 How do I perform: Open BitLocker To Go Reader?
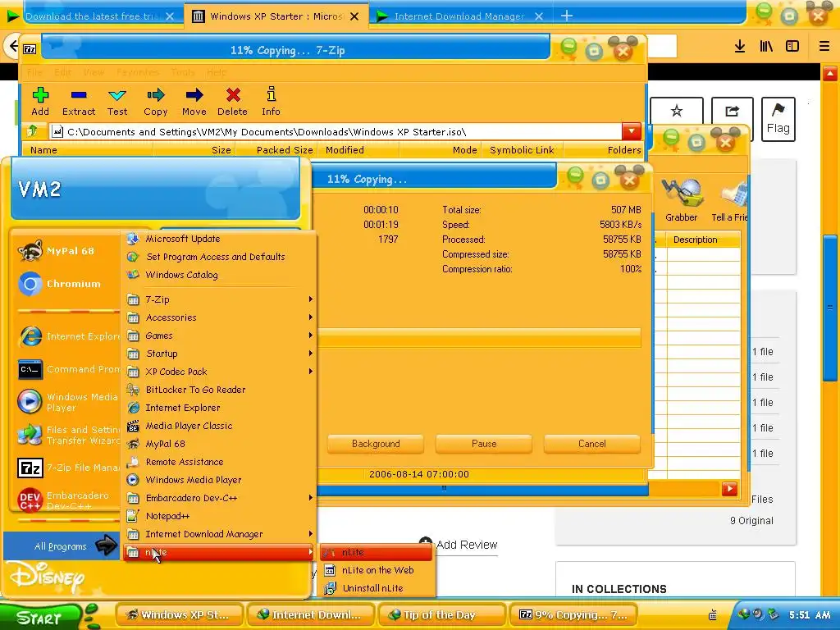(220, 390)
